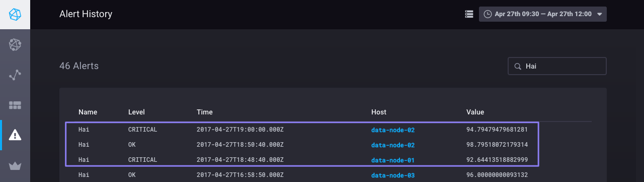
Task: Open the Host List sidebar icon
Action: [15, 45]
